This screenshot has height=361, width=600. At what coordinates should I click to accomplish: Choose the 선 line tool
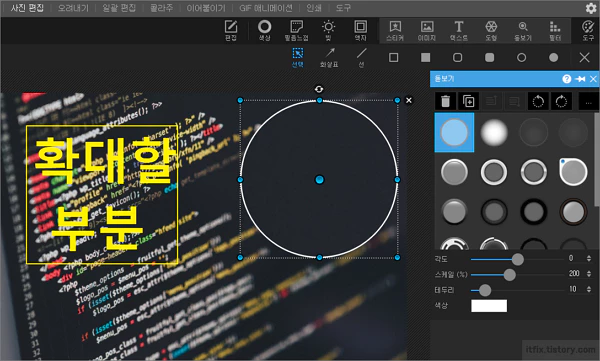click(361, 57)
